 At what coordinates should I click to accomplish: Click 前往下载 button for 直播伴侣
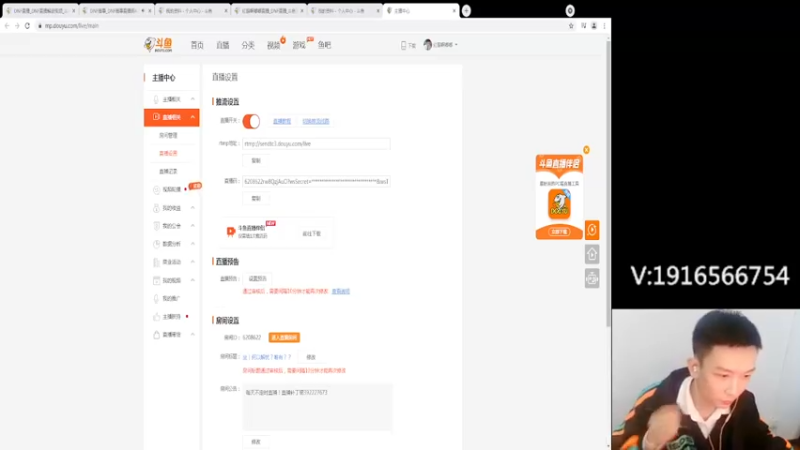(x=312, y=234)
